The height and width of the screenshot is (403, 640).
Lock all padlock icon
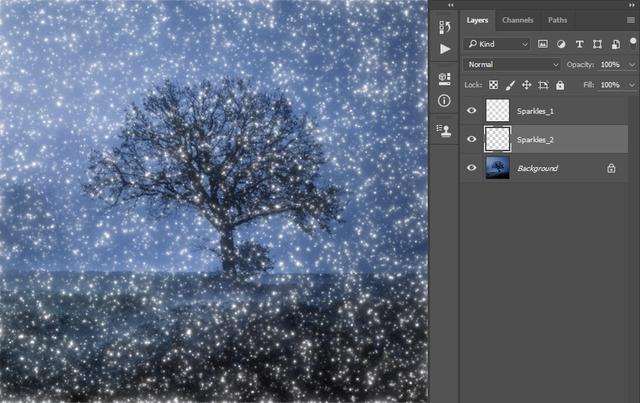coord(560,85)
